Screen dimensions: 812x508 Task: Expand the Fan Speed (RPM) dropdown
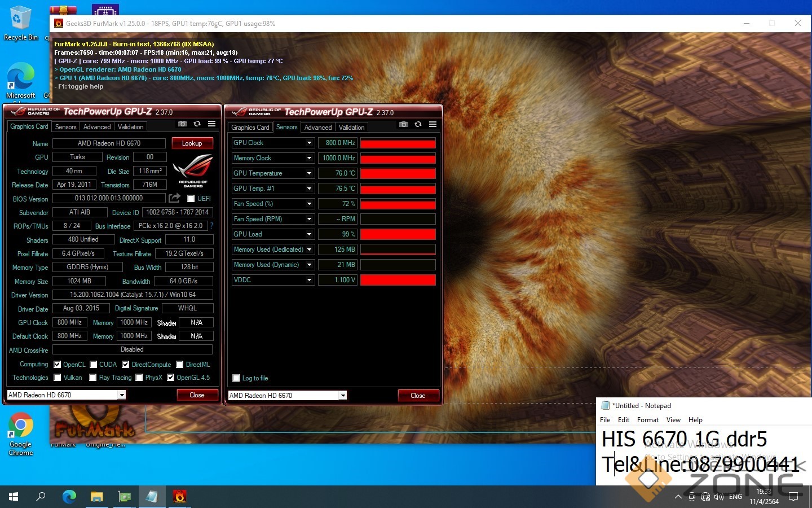309,219
